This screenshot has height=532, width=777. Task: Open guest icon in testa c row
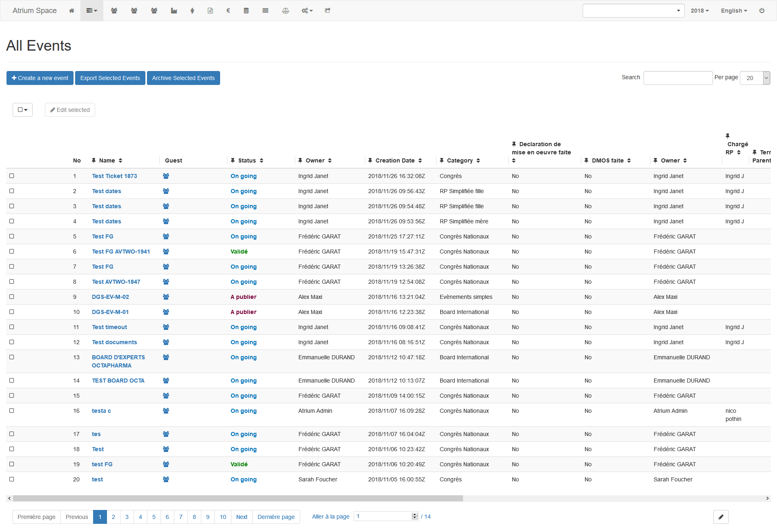pyautogui.click(x=166, y=411)
